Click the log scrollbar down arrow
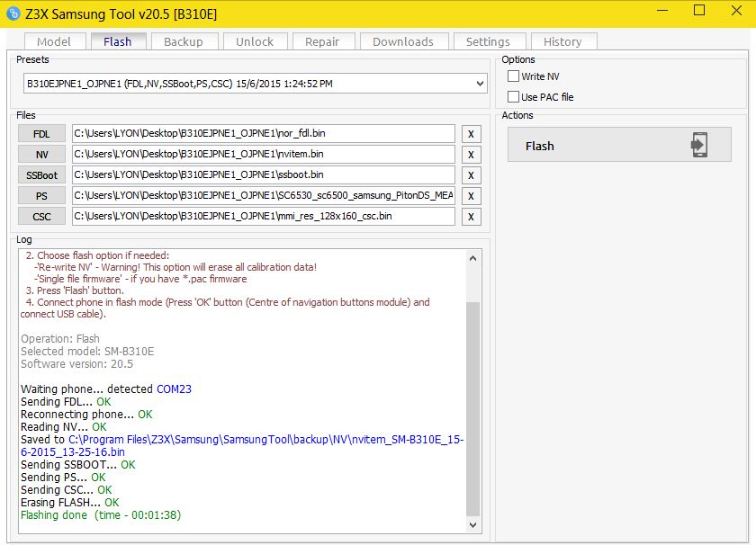The width and height of the screenshot is (756, 545). pyautogui.click(x=473, y=524)
